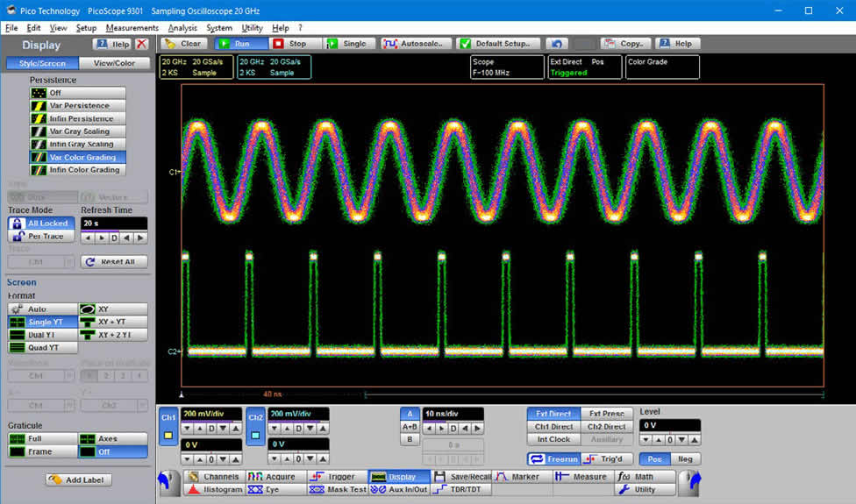This screenshot has width=856, height=504.
Task: Trigger a Single acquisition
Action: pos(349,44)
